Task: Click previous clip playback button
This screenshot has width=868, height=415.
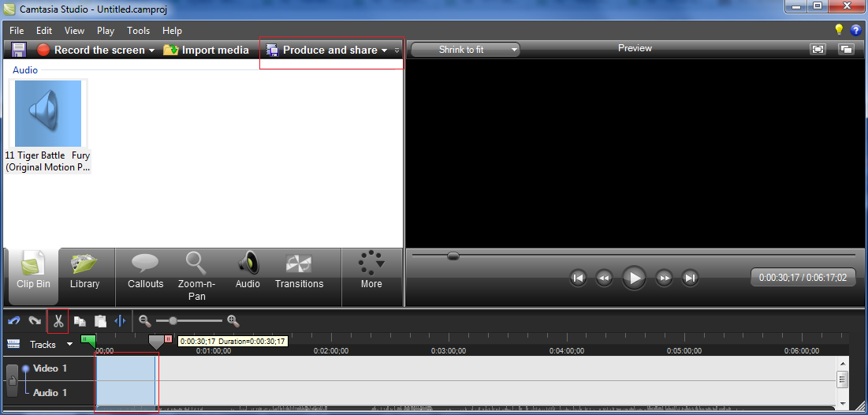Action: [578, 279]
